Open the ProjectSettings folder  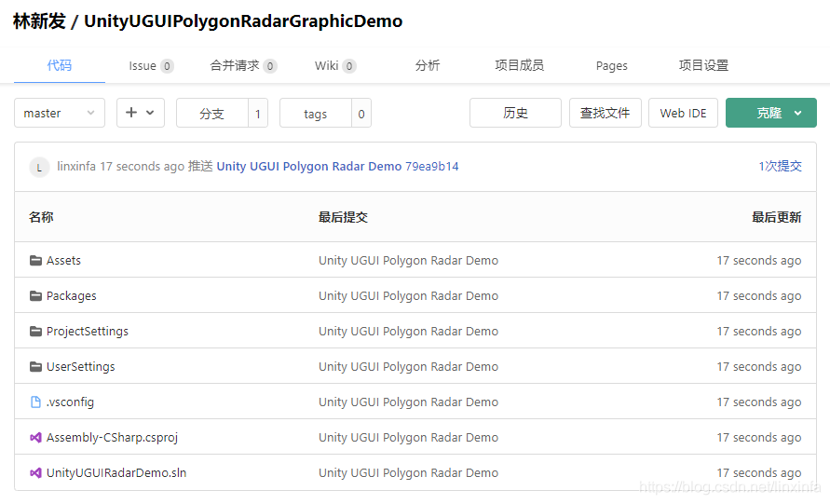(x=88, y=332)
